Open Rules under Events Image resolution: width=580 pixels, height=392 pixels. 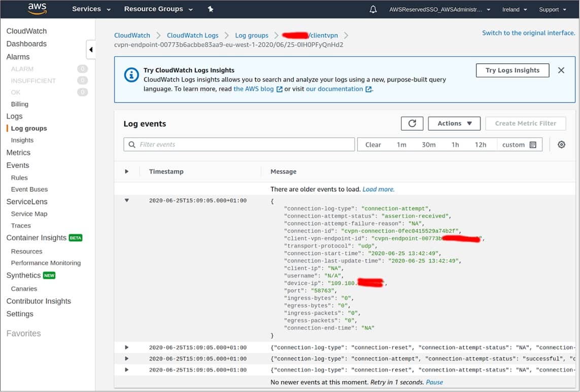(x=19, y=177)
